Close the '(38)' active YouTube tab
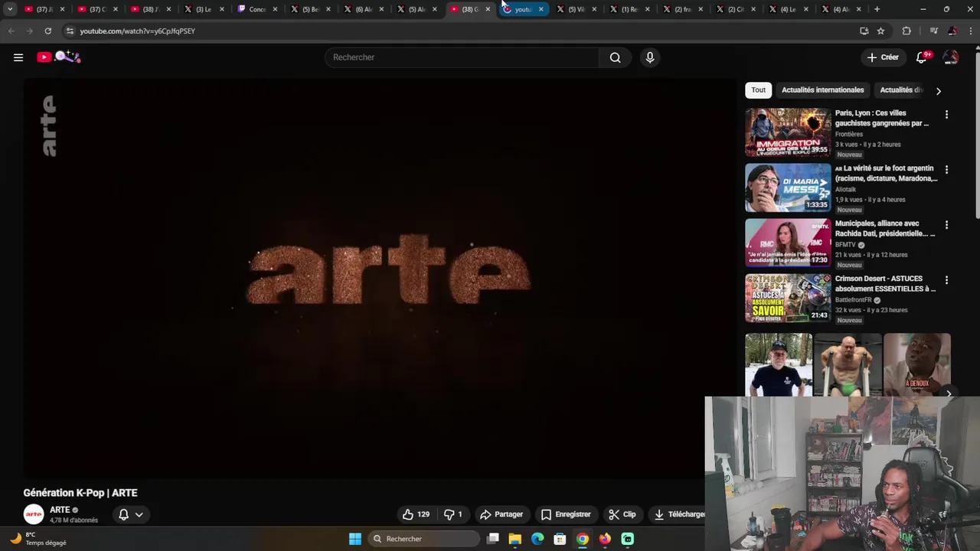Image resolution: width=980 pixels, height=551 pixels. pos(488,9)
